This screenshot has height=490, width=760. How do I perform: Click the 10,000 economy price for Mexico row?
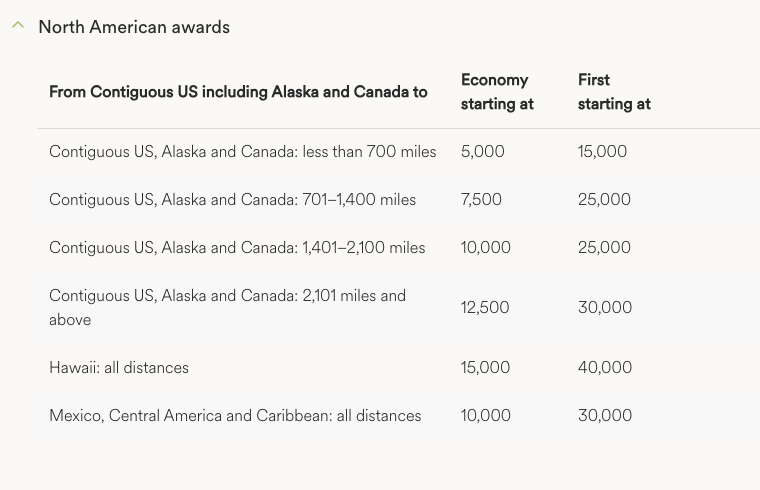point(486,416)
